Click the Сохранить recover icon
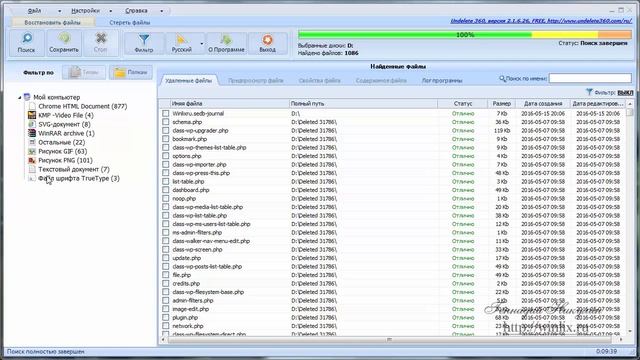Viewport: 640px width, 360px height. tap(64, 39)
